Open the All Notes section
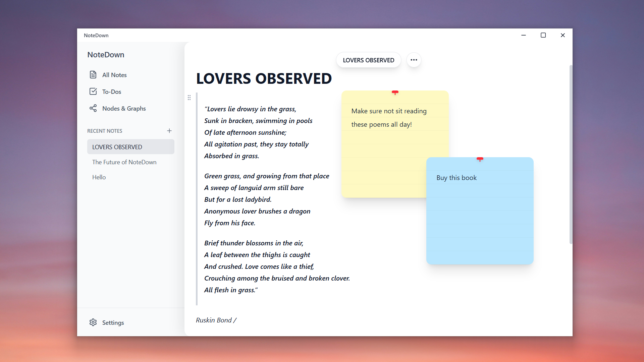Image resolution: width=644 pixels, height=362 pixels. click(114, 75)
